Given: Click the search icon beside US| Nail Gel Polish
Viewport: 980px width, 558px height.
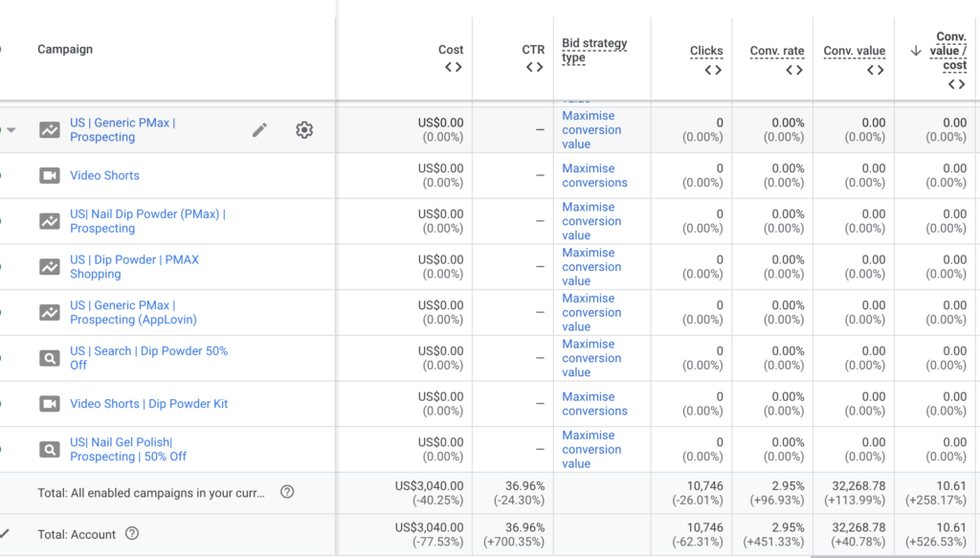Looking at the screenshot, I should 49,449.
